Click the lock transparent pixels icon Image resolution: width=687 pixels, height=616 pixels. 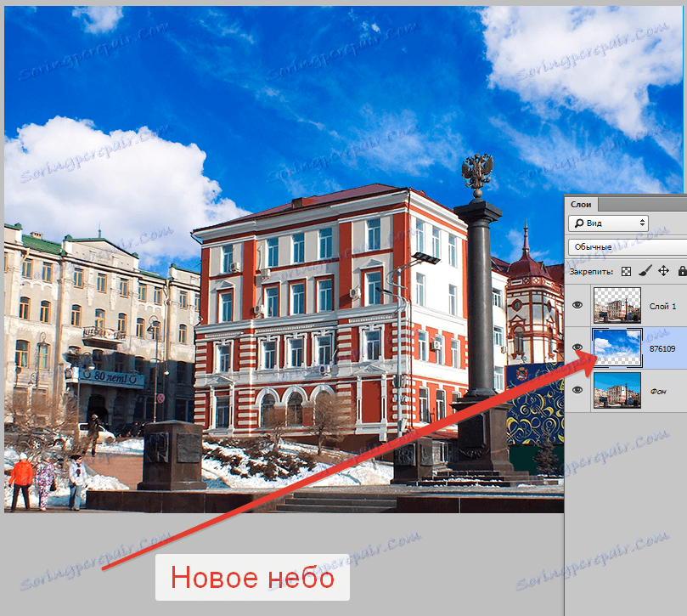(626, 270)
